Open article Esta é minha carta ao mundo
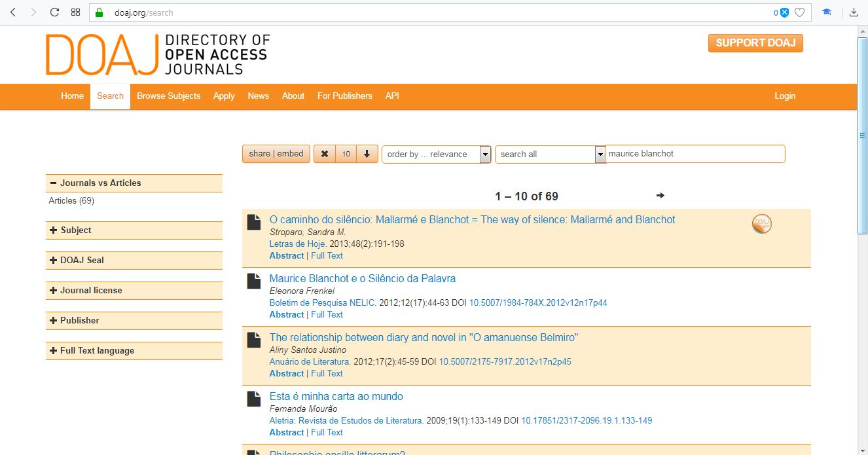Screen dimensions: 868x455 336,396
